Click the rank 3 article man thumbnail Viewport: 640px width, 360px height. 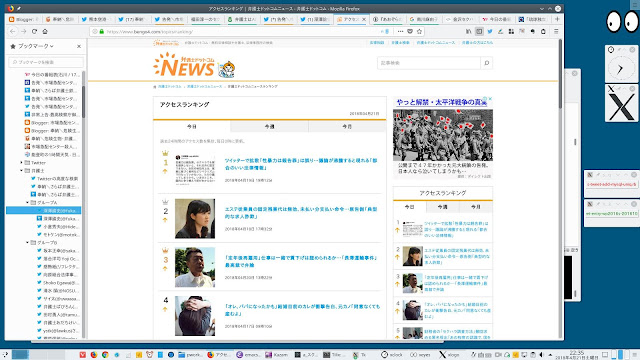(195, 267)
